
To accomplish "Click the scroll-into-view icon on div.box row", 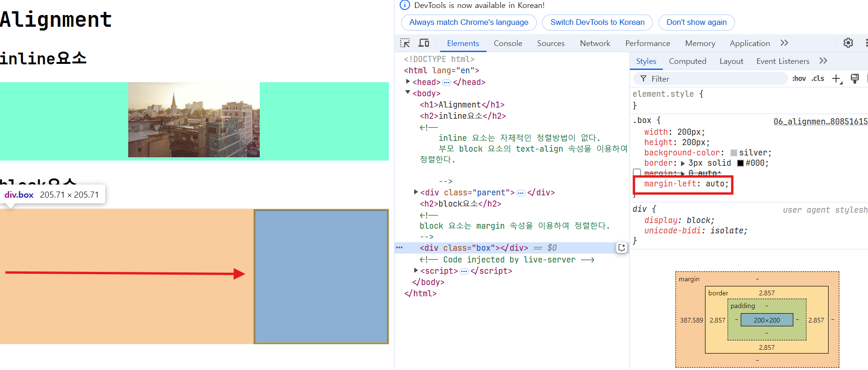I will 621,248.
